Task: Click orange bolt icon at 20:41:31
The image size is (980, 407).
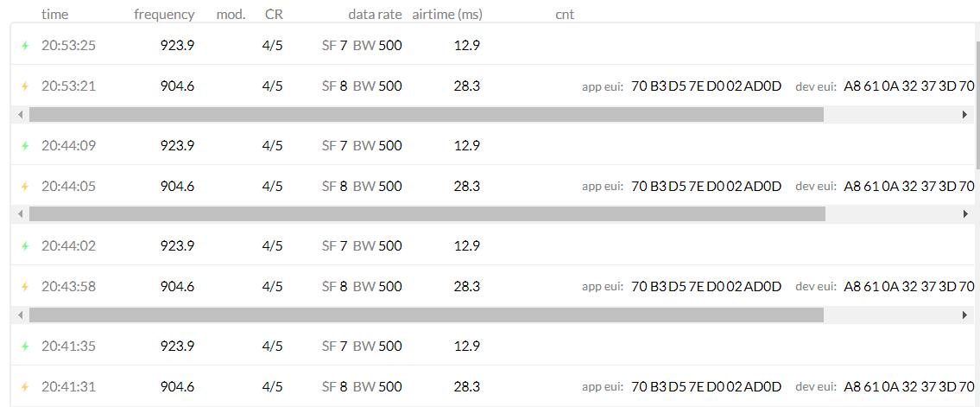Action: tap(25, 387)
